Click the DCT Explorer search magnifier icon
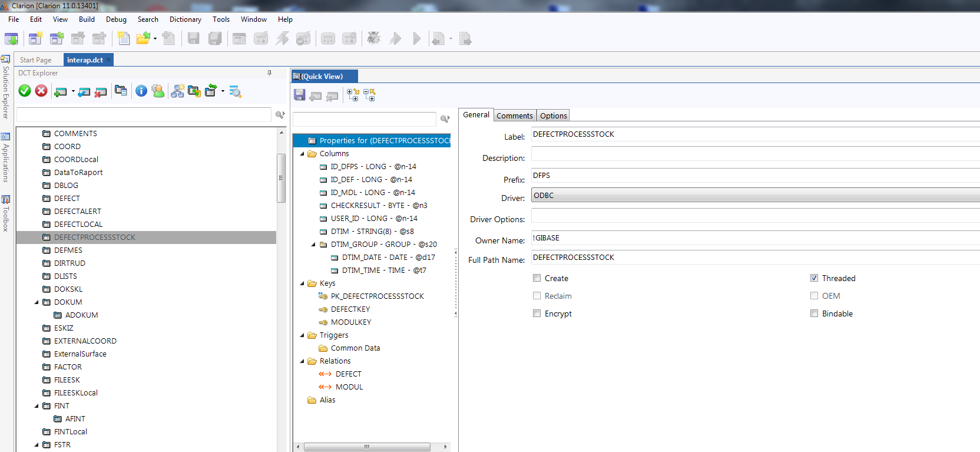 280,115
